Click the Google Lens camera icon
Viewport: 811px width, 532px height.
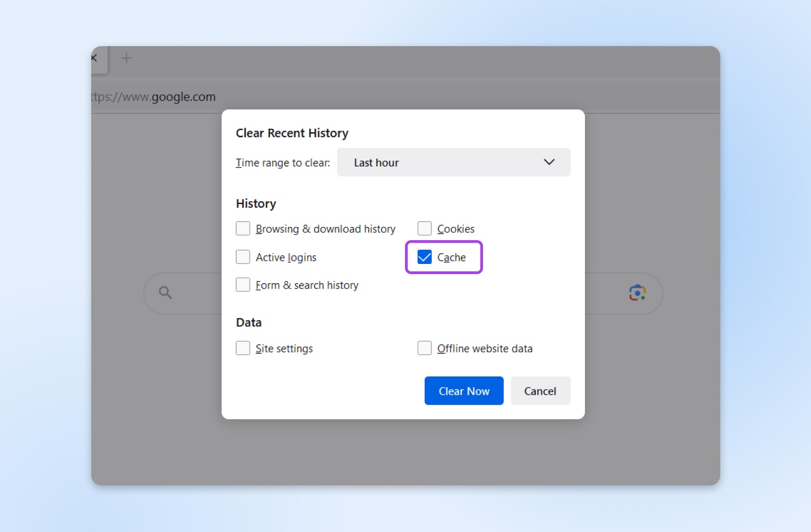(637, 293)
